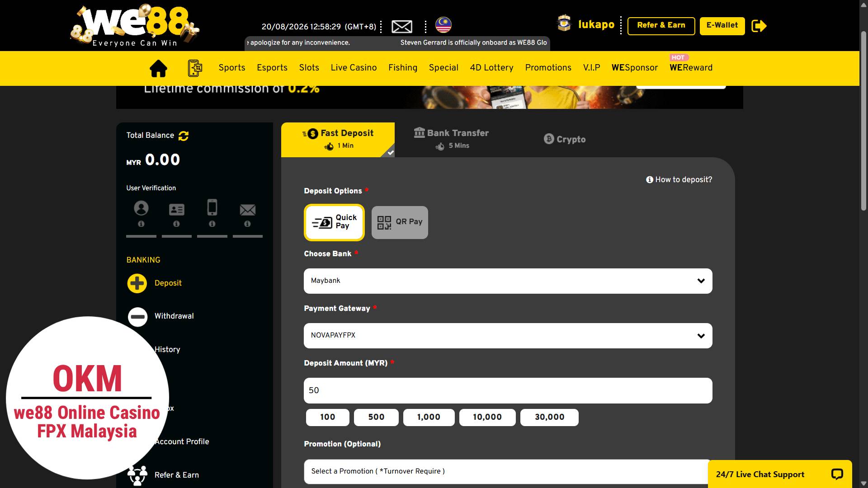
Task: Open the Slots menu
Action: (309, 68)
